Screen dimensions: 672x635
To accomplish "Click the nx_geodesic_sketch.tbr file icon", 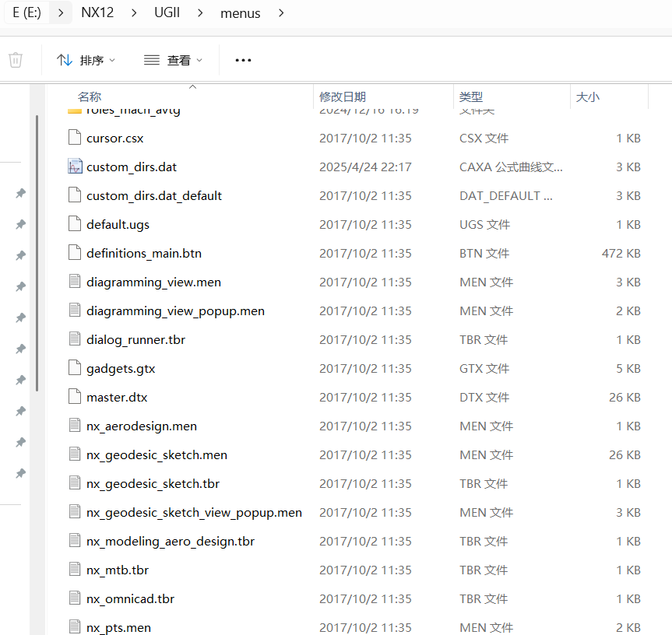I will coord(75,483).
